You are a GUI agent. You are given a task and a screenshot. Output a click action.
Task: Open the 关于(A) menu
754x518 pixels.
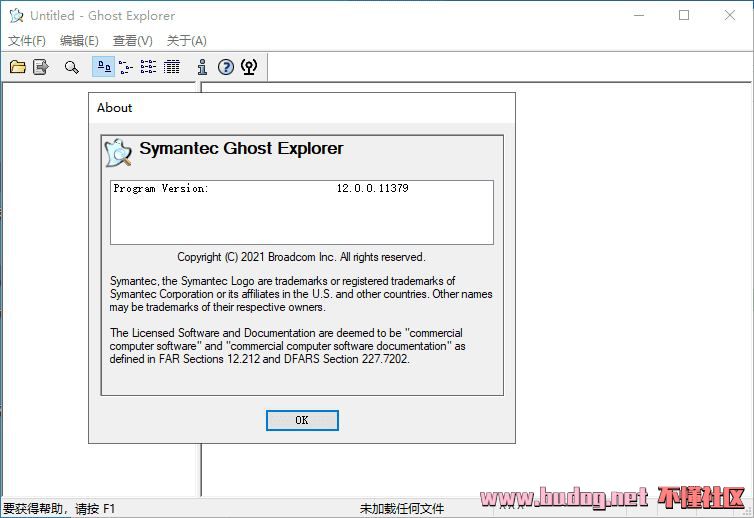pyautogui.click(x=186, y=41)
